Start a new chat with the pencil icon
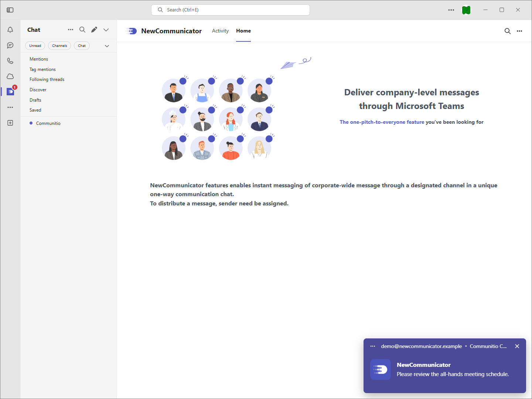 pos(94,30)
